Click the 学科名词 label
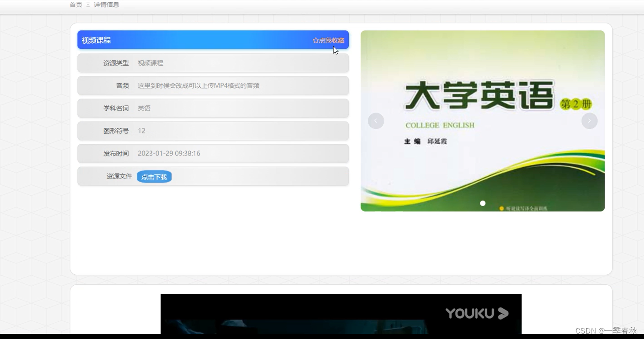644x339 pixels. click(x=116, y=108)
